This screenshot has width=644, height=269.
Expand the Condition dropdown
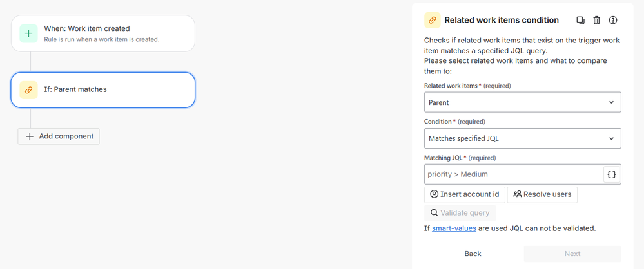tap(522, 138)
